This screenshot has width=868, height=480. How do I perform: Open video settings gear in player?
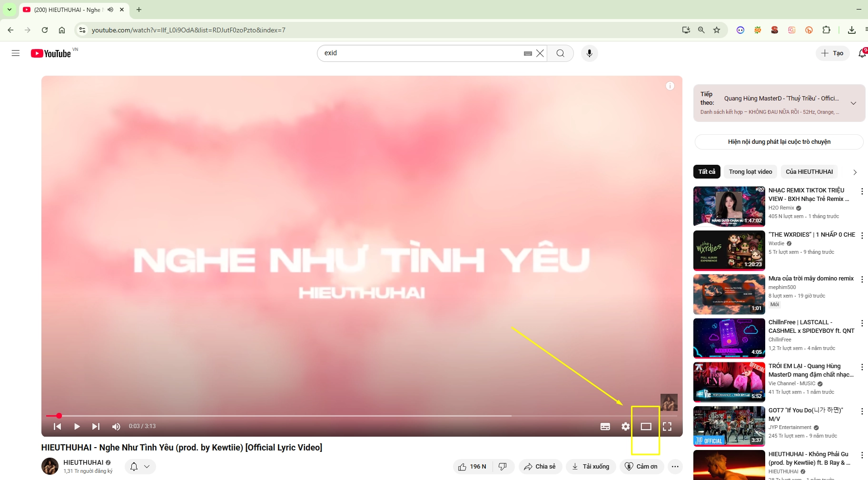pos(625,427)
